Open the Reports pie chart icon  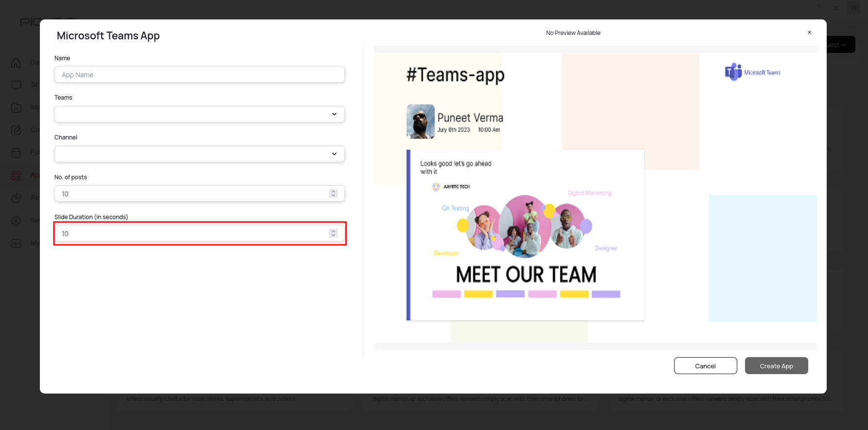tap(16, 198)
